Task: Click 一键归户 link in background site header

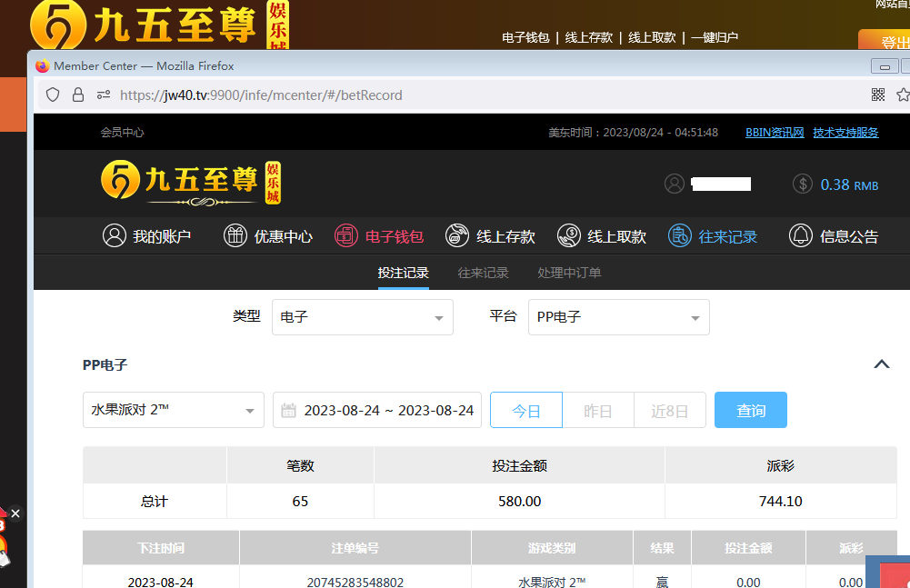Action: click(715, 38)
